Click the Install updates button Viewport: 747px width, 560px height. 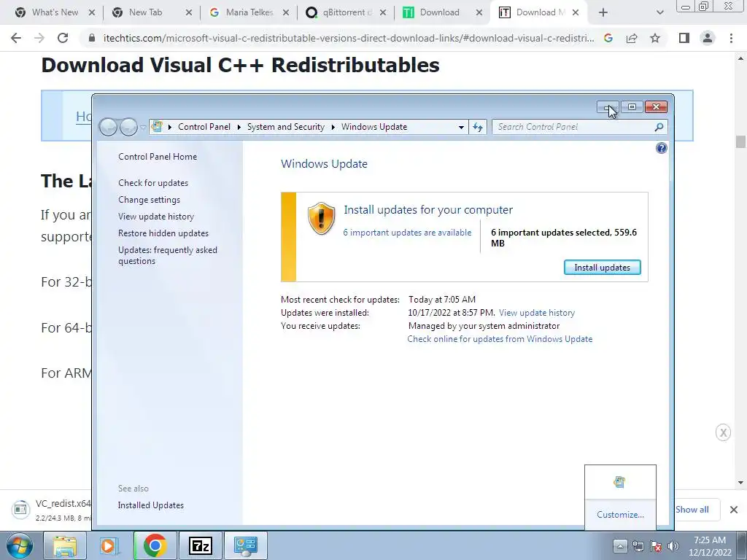click(602, 268)
